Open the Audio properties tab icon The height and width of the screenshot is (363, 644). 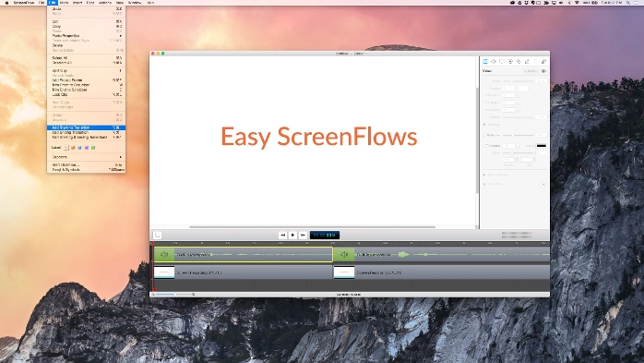pyautogui.click(x=494, y=61)
